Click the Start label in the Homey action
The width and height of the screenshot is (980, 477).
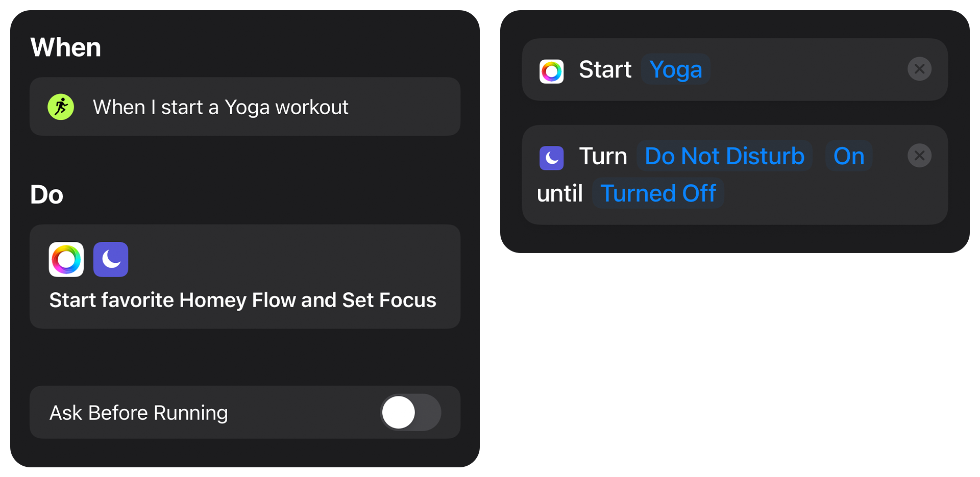click(x=605, y=69)
